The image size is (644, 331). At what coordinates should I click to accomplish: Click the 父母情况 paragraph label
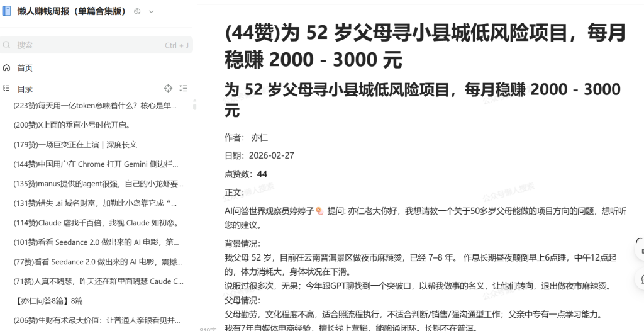242,300
